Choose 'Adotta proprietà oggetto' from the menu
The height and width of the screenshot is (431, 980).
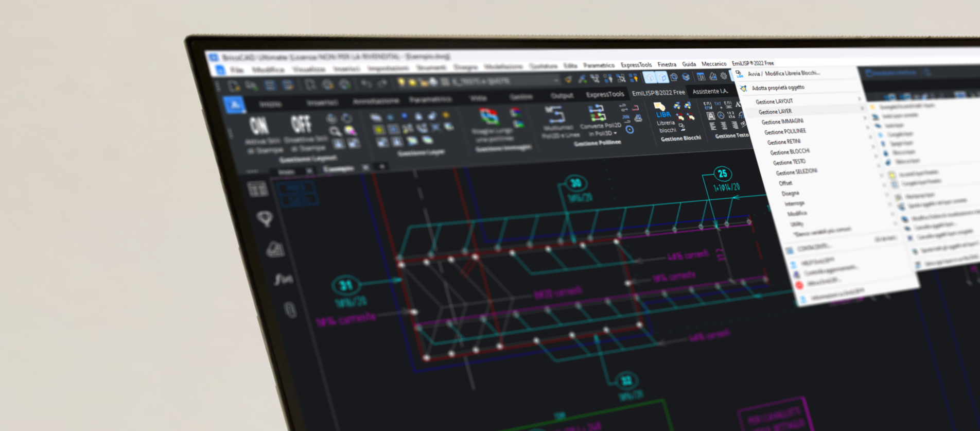778,88
